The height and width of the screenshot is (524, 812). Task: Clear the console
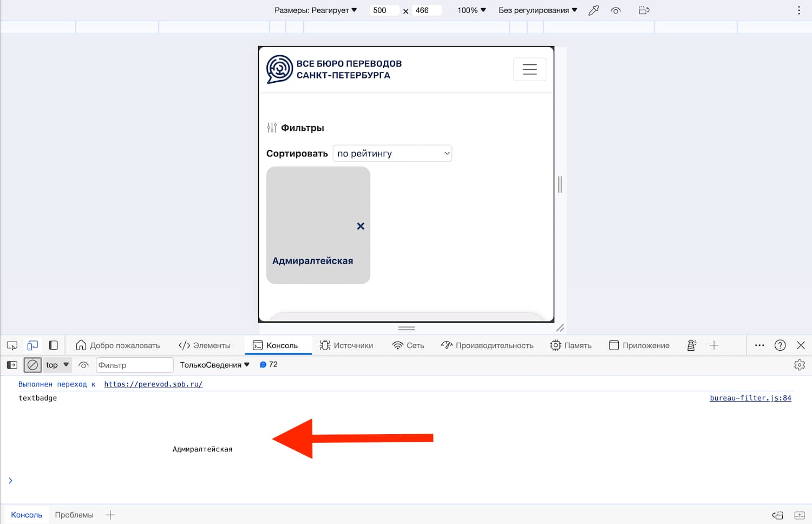click(x=32, y=365)
